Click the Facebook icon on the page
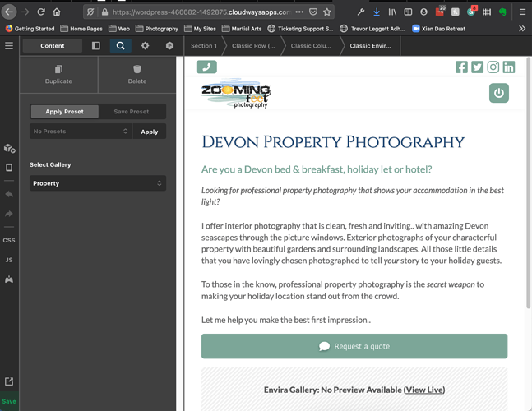532x411 pixels. 462,67
